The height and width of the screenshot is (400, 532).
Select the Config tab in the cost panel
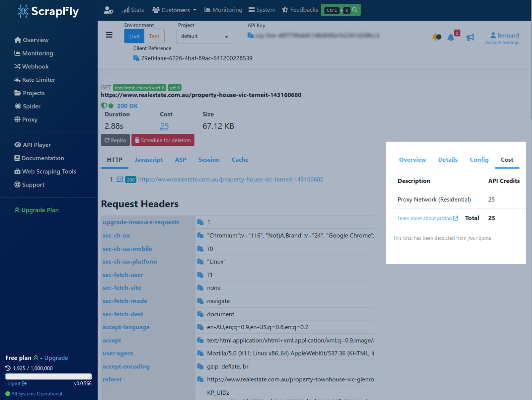(479, 159)
